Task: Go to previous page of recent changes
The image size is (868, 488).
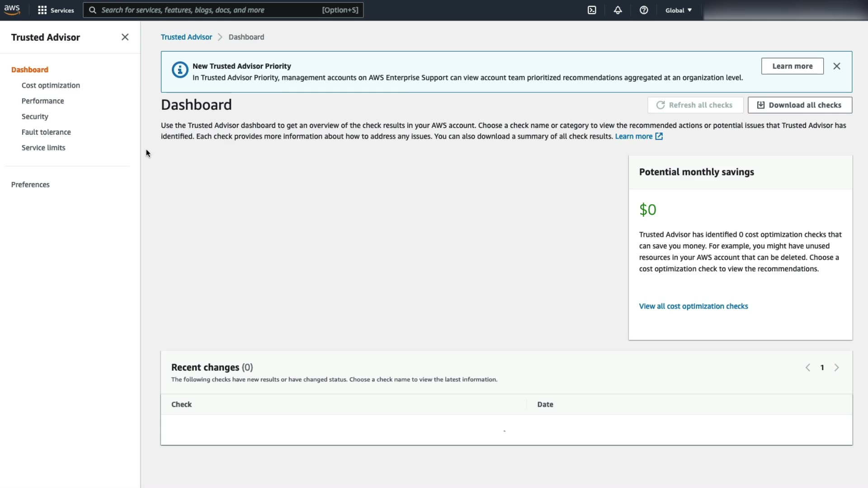Action: (x=807, y=367)
